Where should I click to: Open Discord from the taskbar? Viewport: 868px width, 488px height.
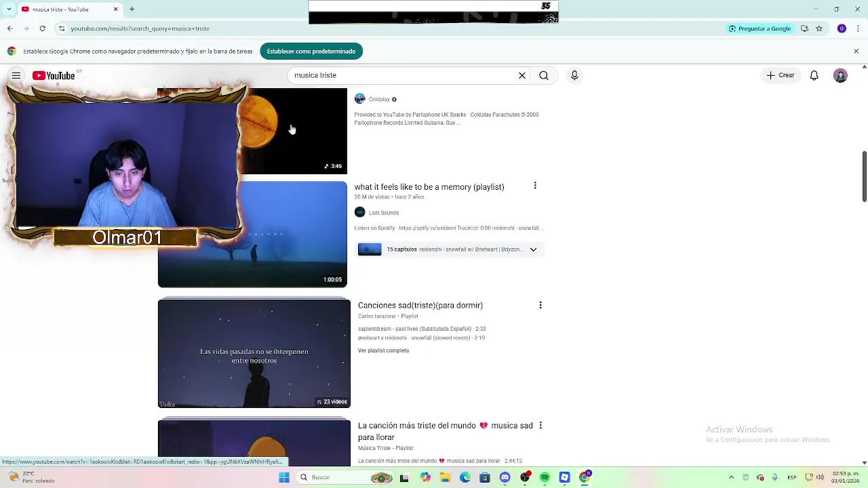505,477
